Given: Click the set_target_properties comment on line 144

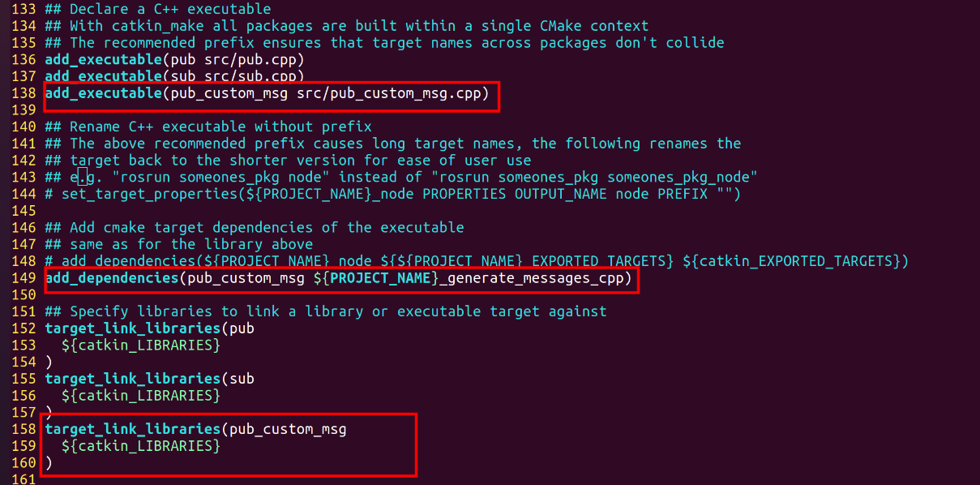Looking at the screenshot, I should click(393, 194).
